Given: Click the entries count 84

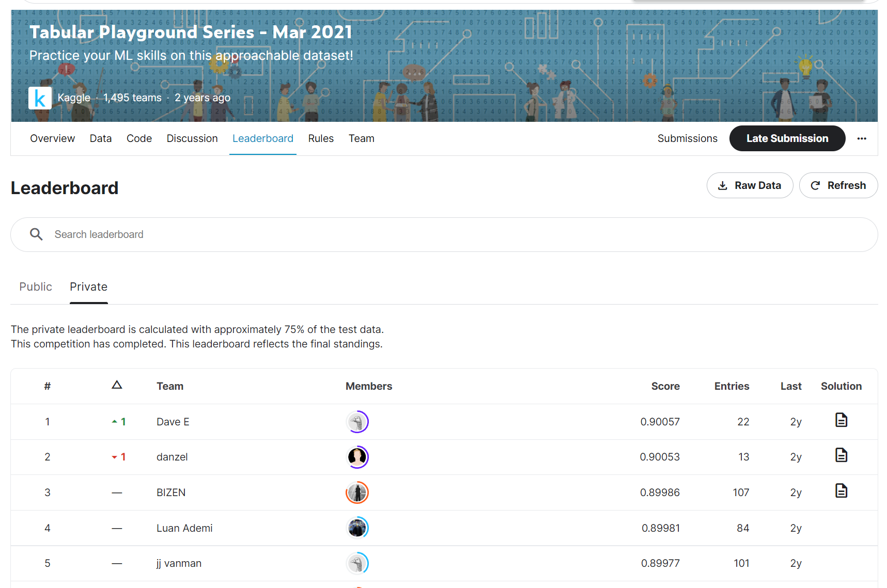Looking at the screenshot, I should coord(743,528).
